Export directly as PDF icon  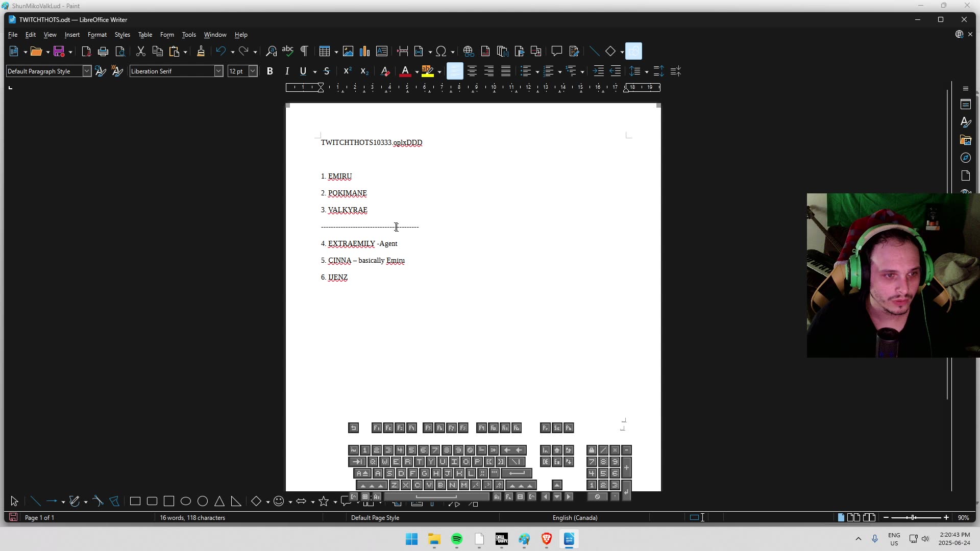coord(86,51)
